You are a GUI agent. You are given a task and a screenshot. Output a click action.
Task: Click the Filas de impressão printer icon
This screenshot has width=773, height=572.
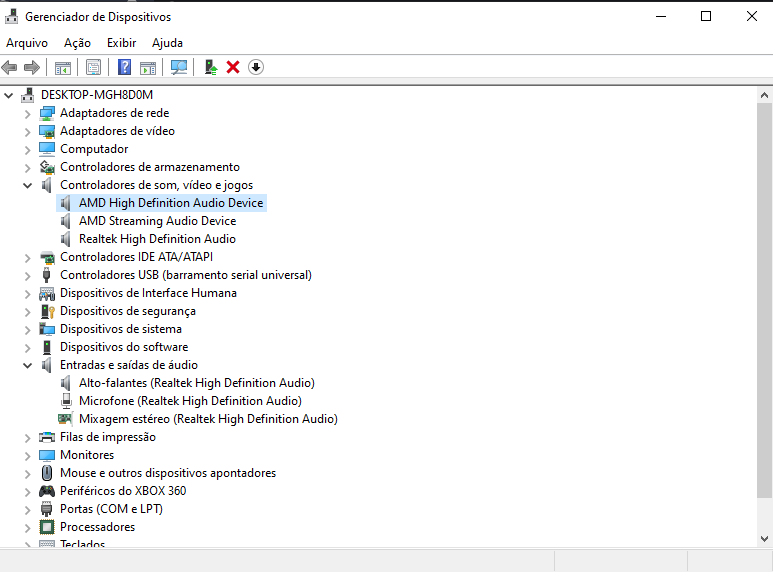(47, 437)
